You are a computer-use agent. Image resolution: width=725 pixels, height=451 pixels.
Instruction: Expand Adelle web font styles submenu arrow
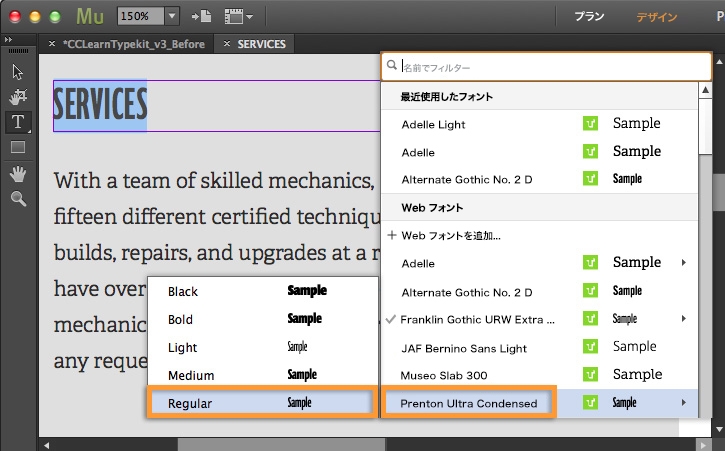click(x=683, y=263)
